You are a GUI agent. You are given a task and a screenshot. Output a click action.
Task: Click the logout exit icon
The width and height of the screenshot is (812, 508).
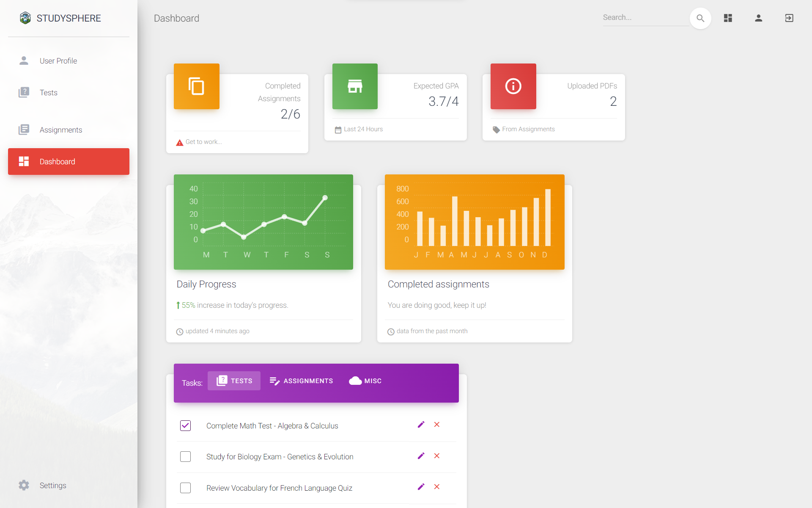[x=789, y=18]
